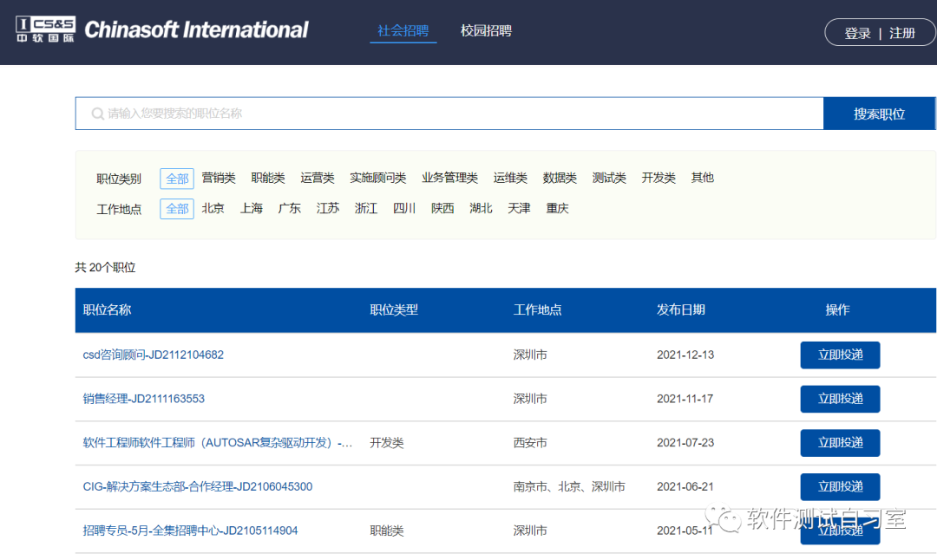Choose 北京 as the work location

[213, 209]
